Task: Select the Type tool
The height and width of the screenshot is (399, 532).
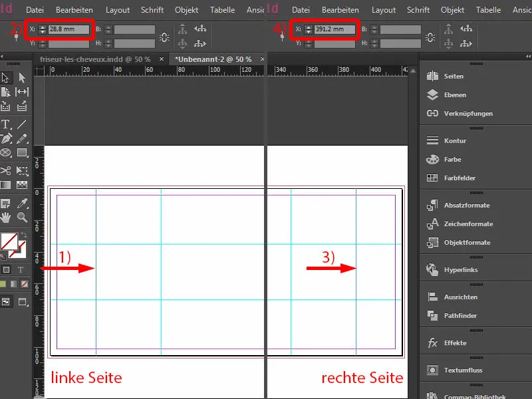Action: 5,124
